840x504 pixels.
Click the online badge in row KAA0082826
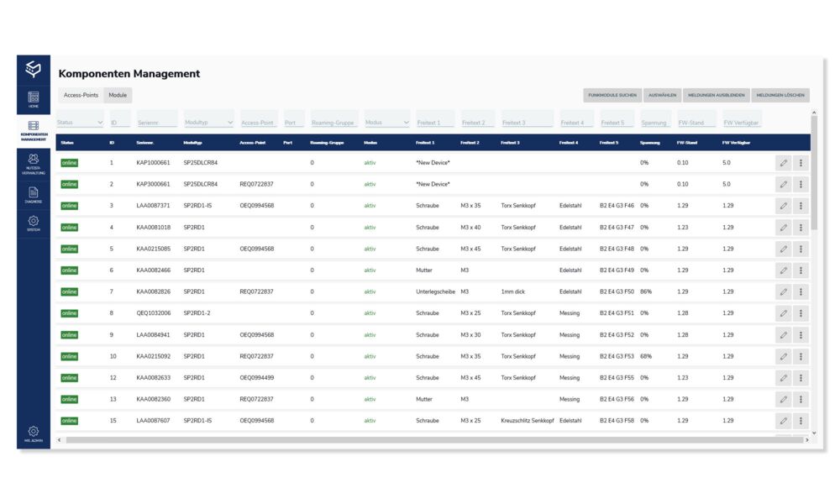tap(69, 292)
